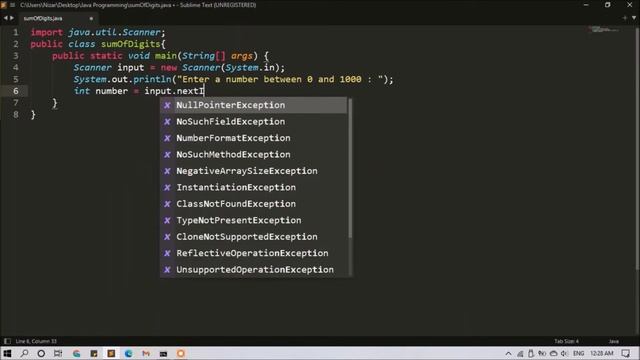The image size is (640, 360).
Task: Click the Line 6, Column 33 status text
Action: coord(36,341)
